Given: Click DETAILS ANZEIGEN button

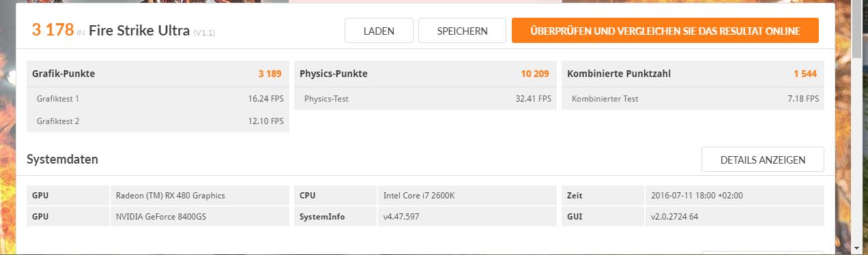Looking at the screenshot, I should pyautogui.click(x=762, y=160).
